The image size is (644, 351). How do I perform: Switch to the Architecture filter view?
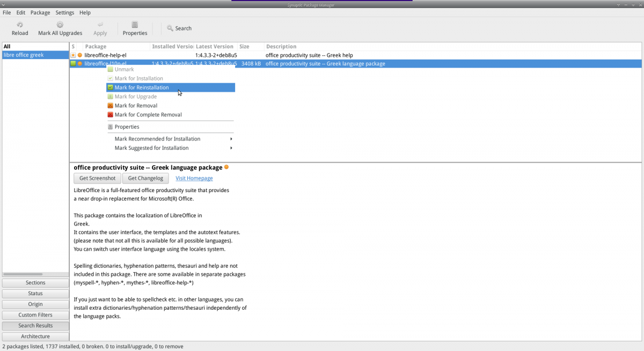(35, 337)
